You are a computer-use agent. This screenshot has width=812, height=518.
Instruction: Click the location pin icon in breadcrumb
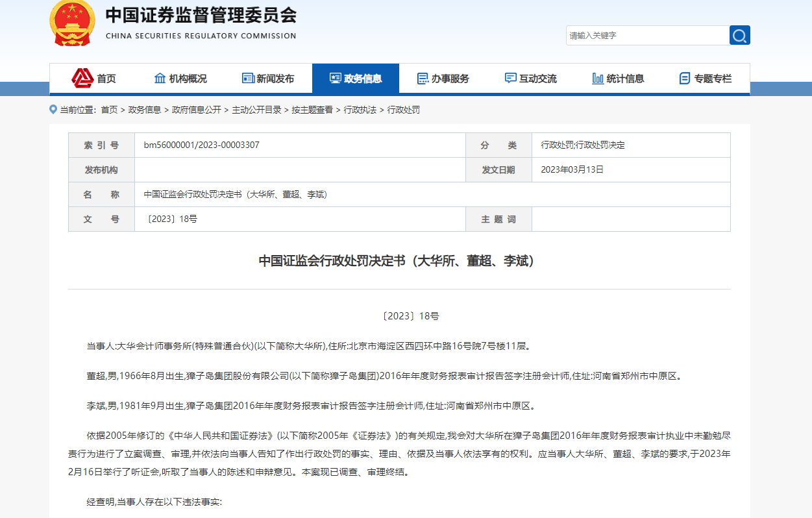[x=53, y=109]
